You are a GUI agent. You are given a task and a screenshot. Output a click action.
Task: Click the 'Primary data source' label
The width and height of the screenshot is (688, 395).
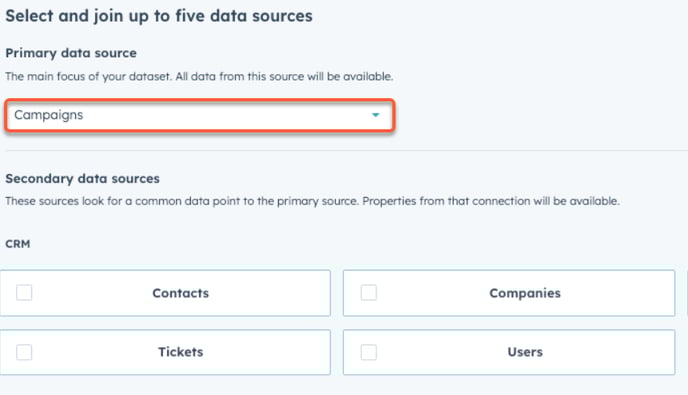[x=71, y=53]
